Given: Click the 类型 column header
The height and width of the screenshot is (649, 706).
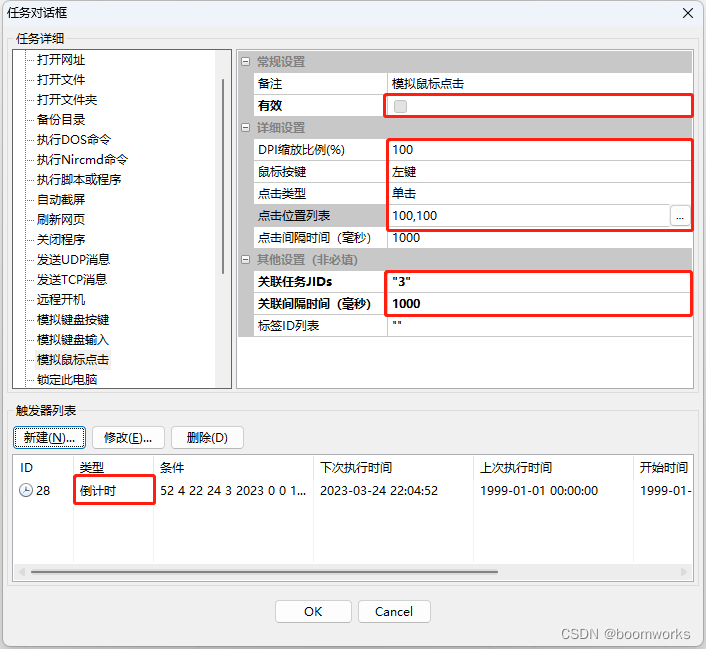Looking at the screenshot, I should coord(113,467).
